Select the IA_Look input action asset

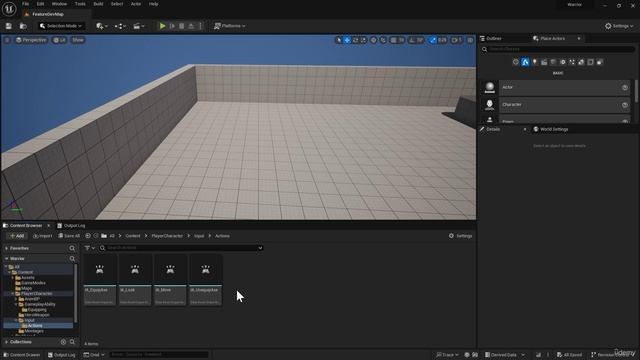coord(135,280)
